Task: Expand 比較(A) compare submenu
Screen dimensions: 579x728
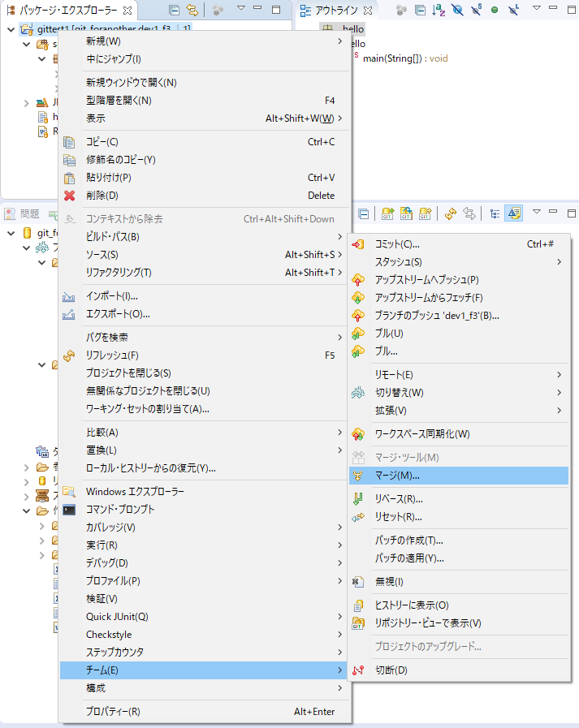Action: tap(205, 433)
